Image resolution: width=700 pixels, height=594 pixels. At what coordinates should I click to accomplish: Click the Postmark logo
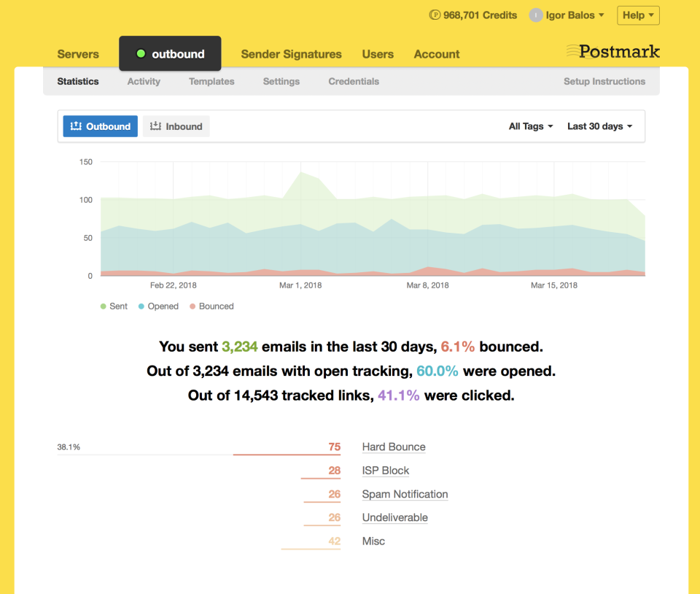coord(612,51)
